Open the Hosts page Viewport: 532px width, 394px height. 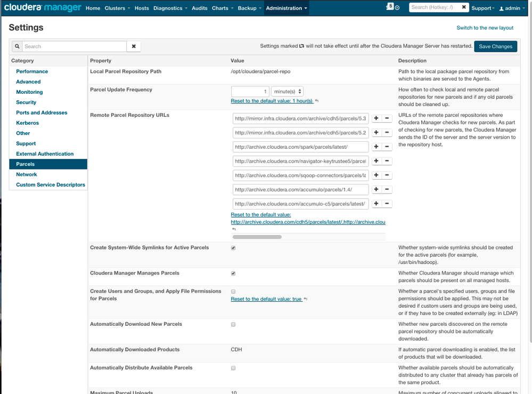point(142,8)
